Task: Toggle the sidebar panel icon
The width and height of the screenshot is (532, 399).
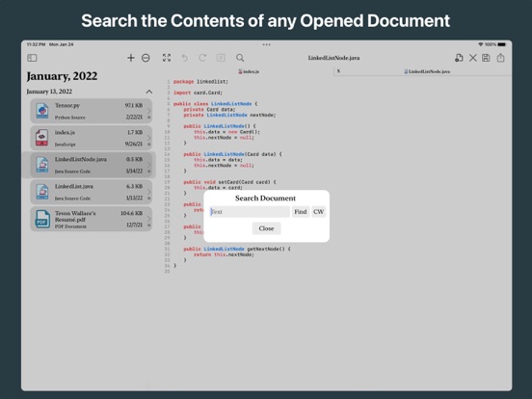Action: point(32,58)
